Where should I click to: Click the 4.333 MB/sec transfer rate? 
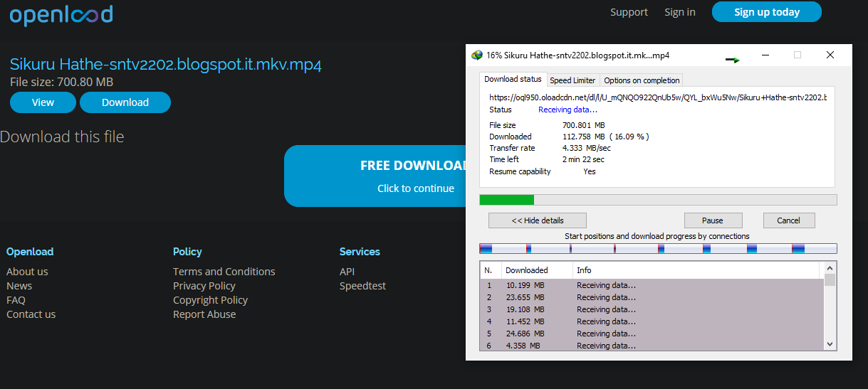(586, 148)
